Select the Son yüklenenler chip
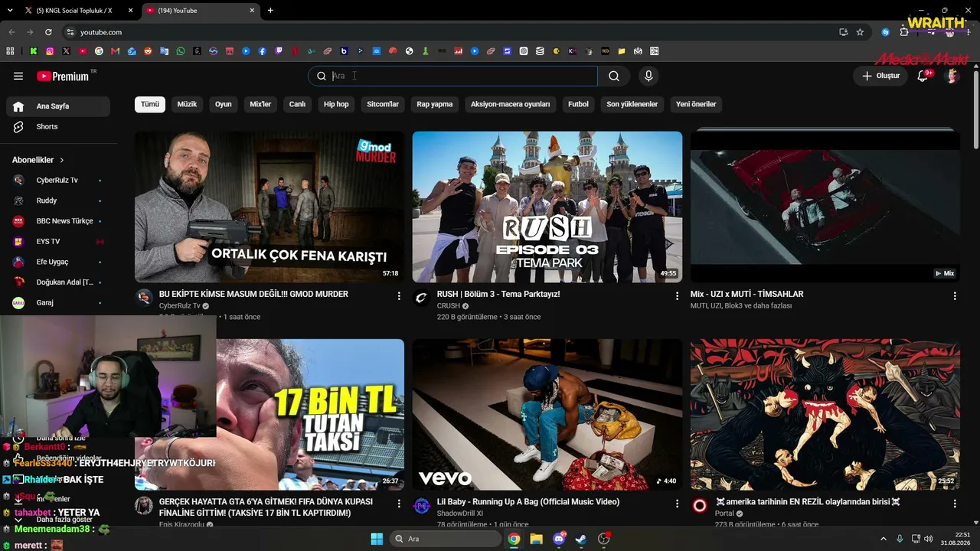 (x=632, y=104)
